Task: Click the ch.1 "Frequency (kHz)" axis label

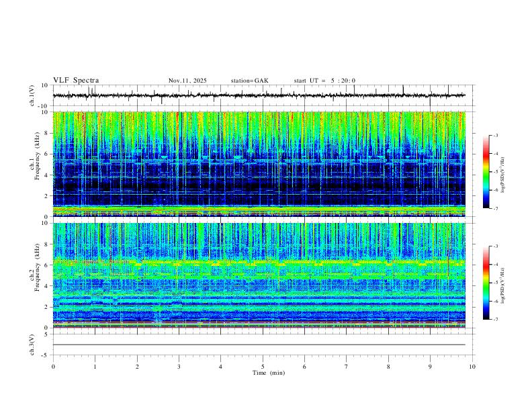Action: [x=37, y=156]
